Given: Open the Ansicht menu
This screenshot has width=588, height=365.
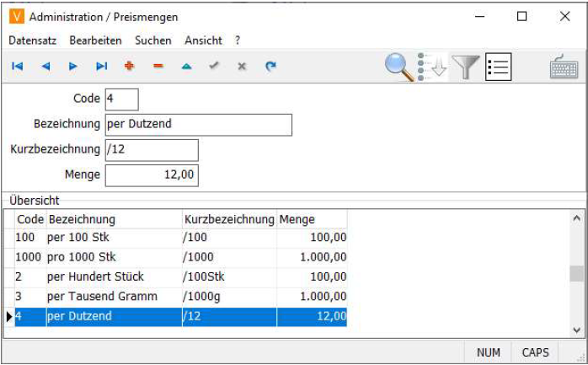Looking at the screenshot, I should click(203, 40).
